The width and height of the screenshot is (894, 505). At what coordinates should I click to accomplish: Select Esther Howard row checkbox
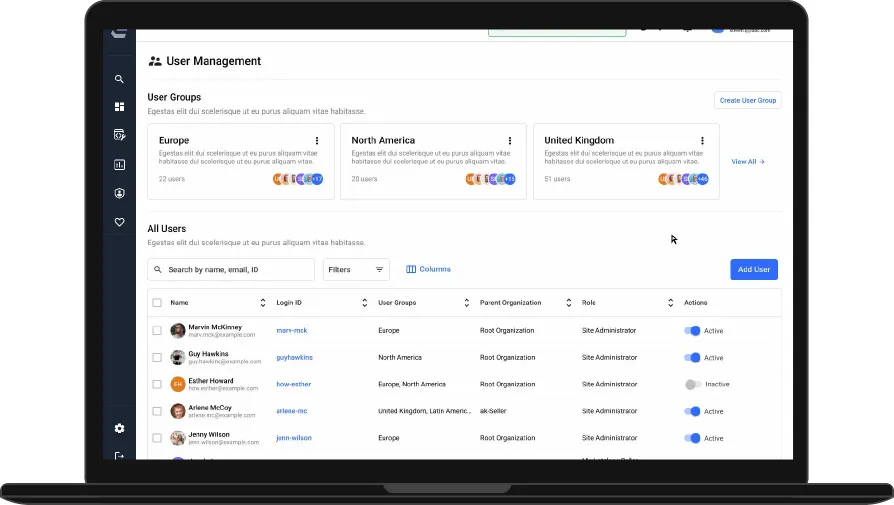coord(157,384)
